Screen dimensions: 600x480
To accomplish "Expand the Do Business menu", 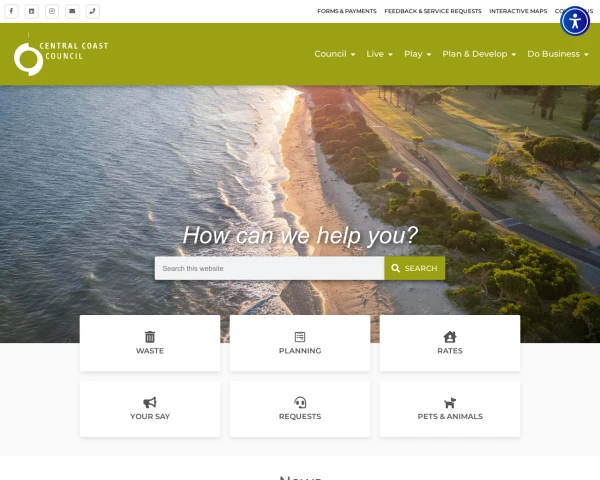I will point(558,54).
